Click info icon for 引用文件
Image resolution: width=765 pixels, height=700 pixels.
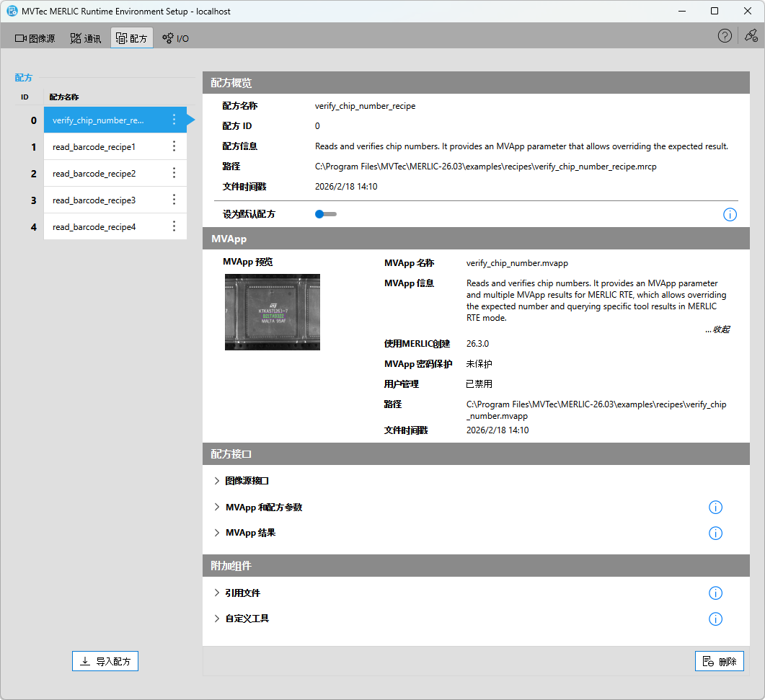point(715,593)
